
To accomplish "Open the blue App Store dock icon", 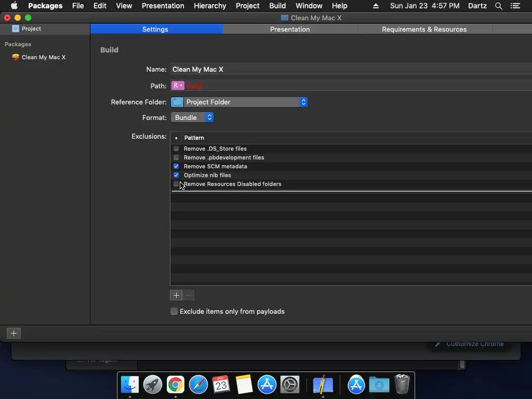I will click(267, 385).
